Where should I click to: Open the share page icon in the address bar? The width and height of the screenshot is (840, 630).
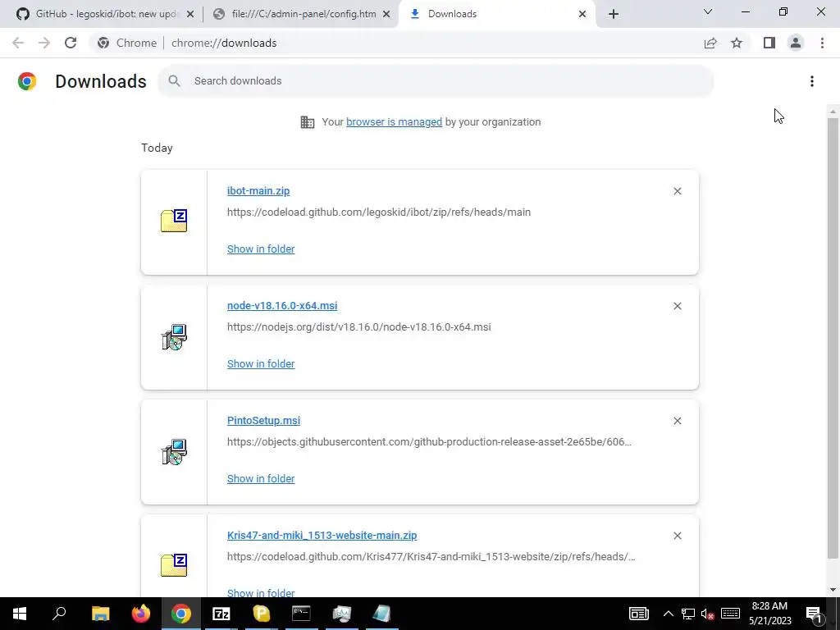(x=710, y=43)
